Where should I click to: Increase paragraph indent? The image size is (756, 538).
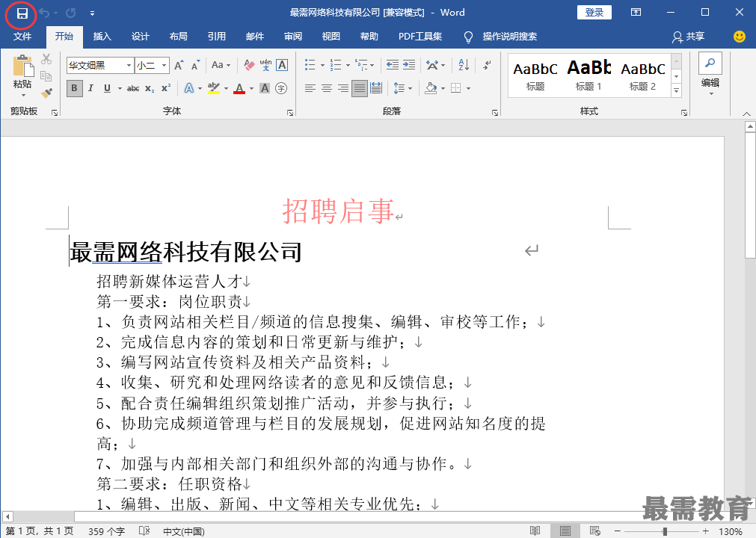(409, 65)
